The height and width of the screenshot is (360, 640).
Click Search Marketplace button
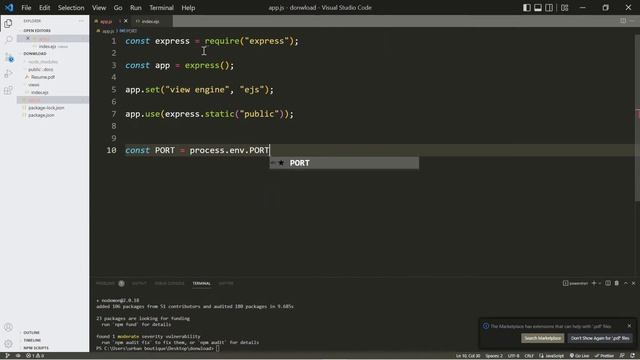coord(542,338)
